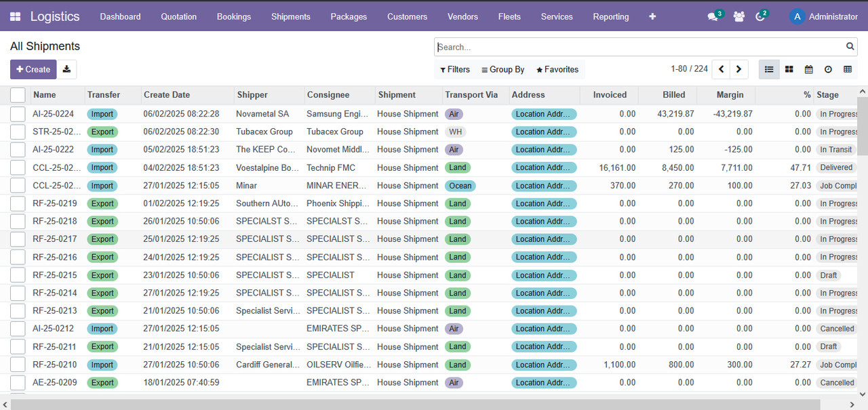
Task: Open the Group By dropdown
Action: 502,69
